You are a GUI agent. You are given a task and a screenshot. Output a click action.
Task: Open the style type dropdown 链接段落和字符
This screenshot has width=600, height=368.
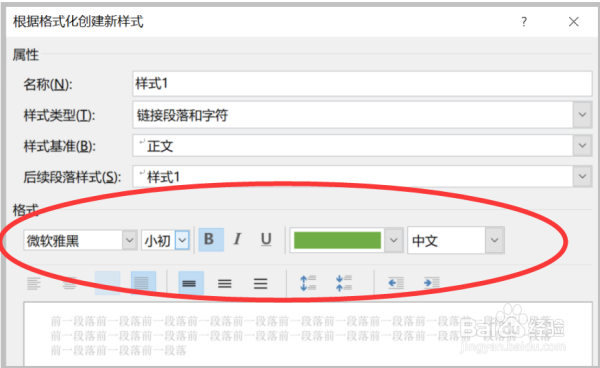pos(582,114)
